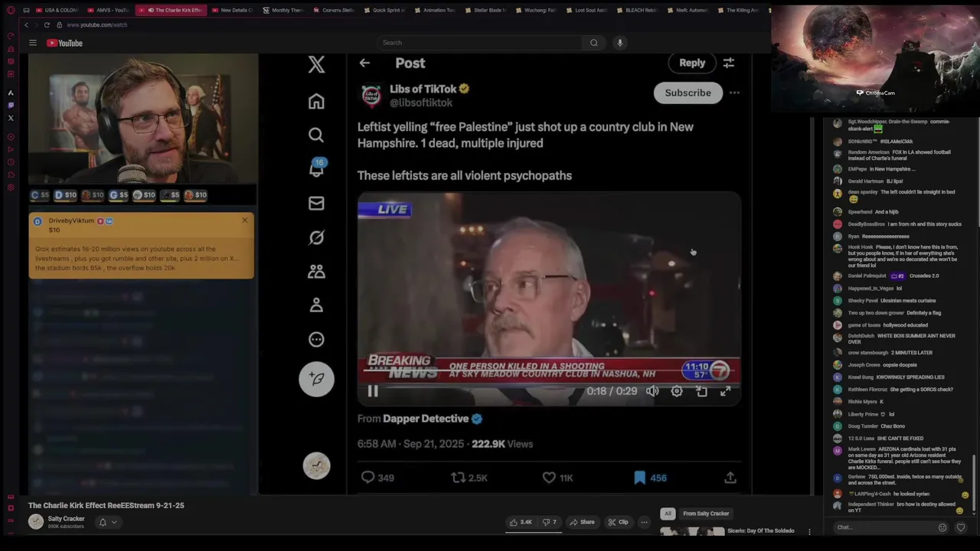Open emoji picker in chat box

942,527
